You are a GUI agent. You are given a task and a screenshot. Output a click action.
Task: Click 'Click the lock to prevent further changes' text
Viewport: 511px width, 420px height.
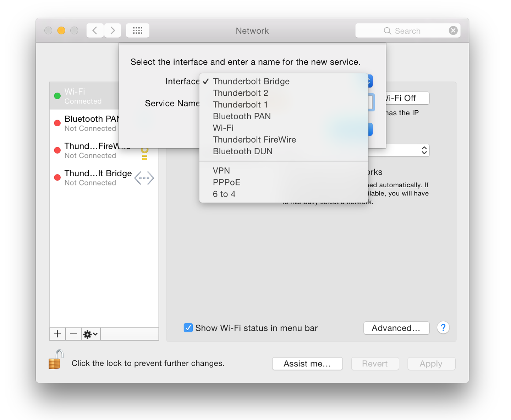tap(148, 363)
